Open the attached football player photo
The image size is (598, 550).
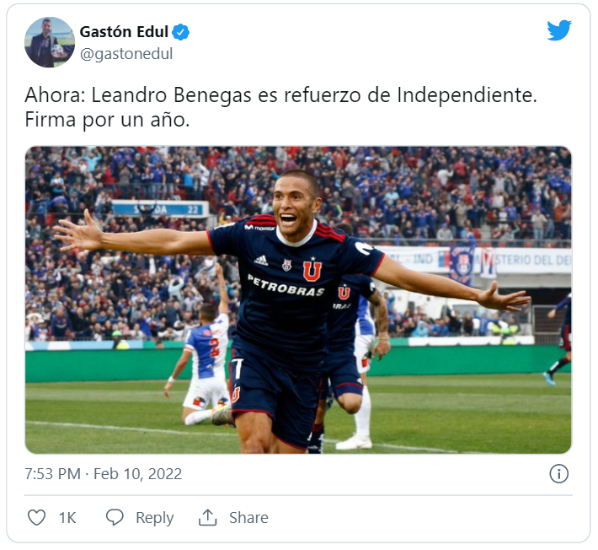[x=298, y=300]
